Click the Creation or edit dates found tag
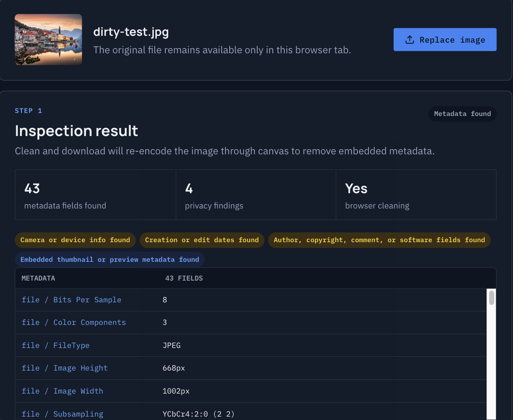This screenshot has height=420, width=513. point(202,240)
